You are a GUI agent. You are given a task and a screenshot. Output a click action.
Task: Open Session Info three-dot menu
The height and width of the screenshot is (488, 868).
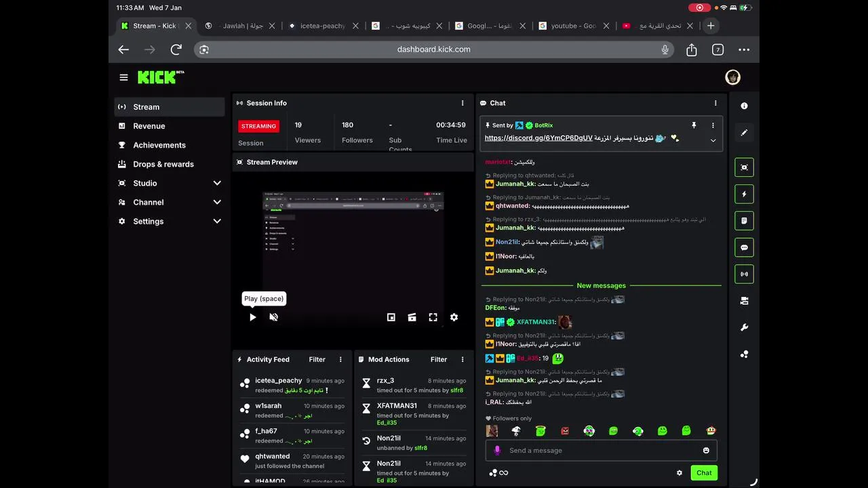[462, 103]
